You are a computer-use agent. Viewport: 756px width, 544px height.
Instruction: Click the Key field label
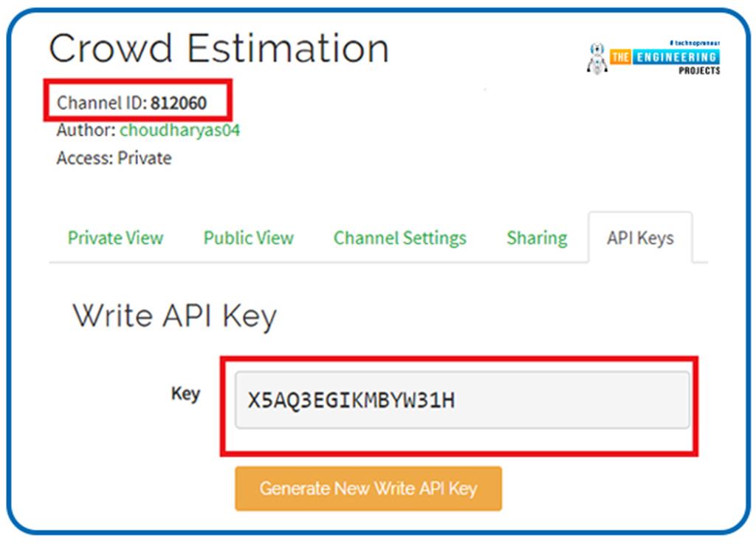(185, 393)
